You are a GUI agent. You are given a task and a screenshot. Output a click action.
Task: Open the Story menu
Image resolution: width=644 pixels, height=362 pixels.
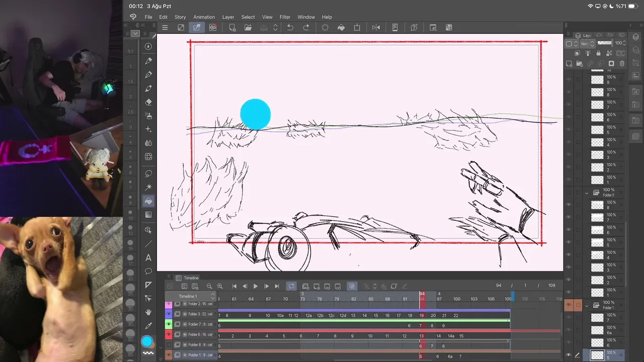(180, 17)
